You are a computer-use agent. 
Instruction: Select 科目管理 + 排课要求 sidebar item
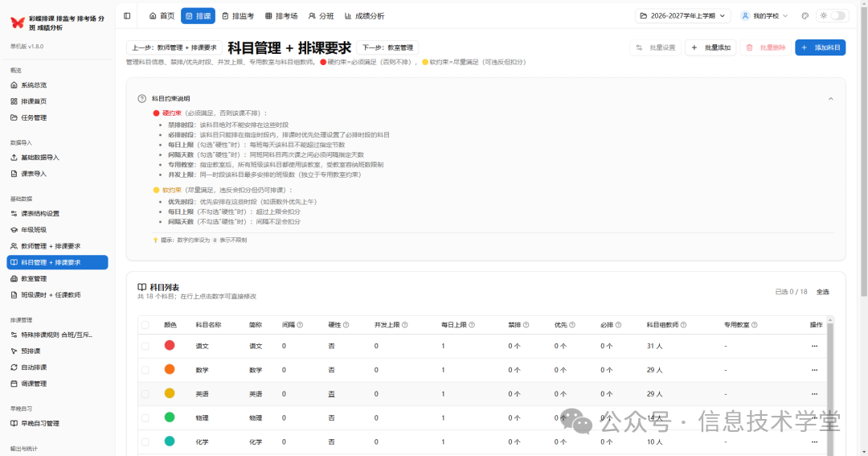(57, 263)
